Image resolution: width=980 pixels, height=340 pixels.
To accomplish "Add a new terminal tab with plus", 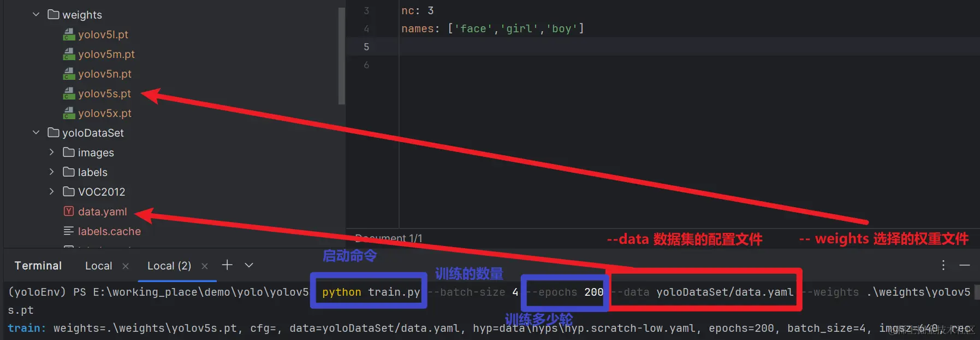I will (x=227, y=265).
